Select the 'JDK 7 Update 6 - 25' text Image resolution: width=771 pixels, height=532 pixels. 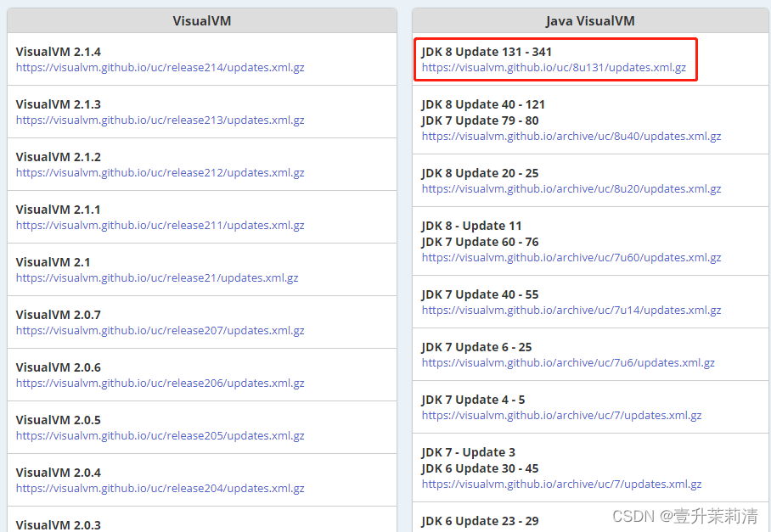(x=476, y=347)
